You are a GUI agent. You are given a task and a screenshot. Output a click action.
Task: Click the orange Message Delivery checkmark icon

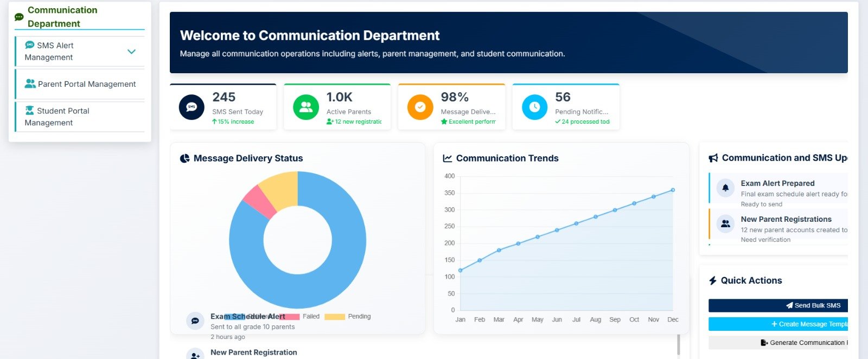(420, 107)
